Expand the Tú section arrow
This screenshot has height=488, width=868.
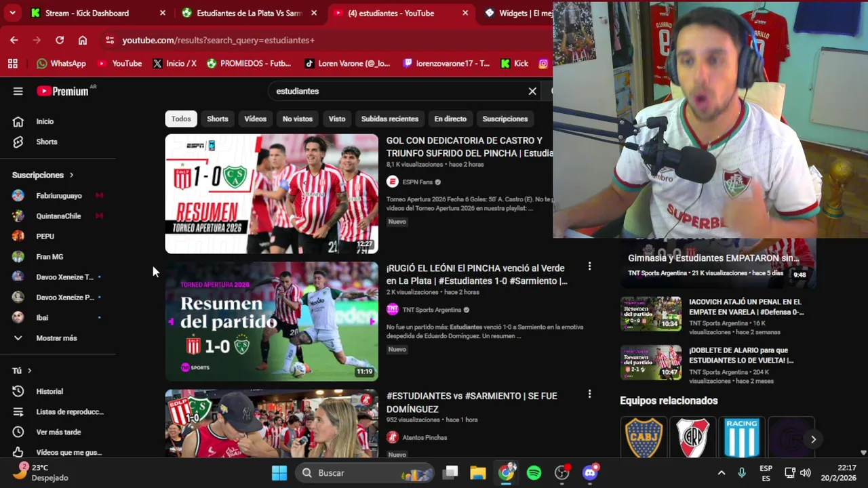29,371
